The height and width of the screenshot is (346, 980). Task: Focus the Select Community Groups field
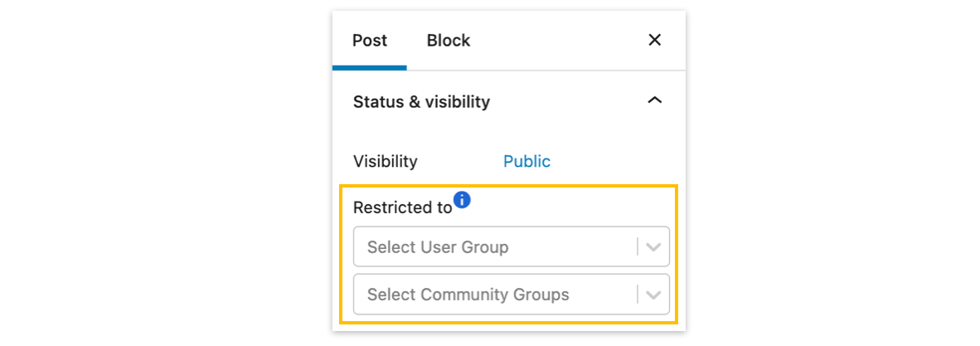click(x=489, y=295)
